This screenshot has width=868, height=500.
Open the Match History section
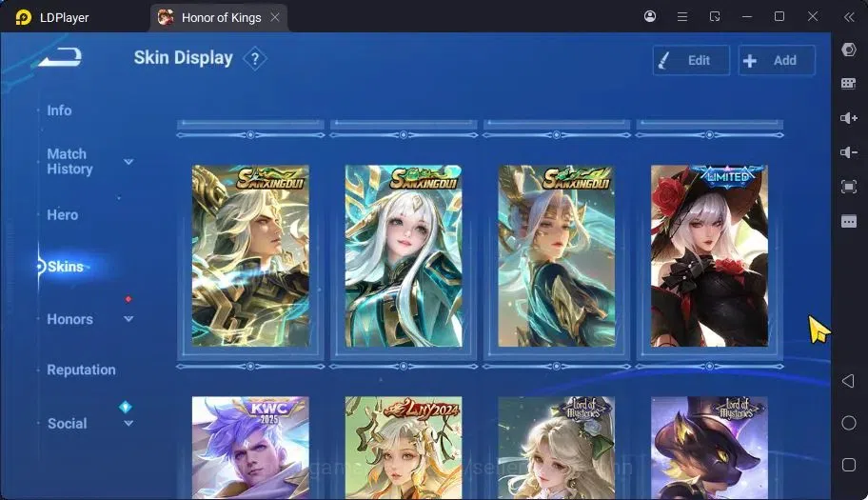click(69, 161)
